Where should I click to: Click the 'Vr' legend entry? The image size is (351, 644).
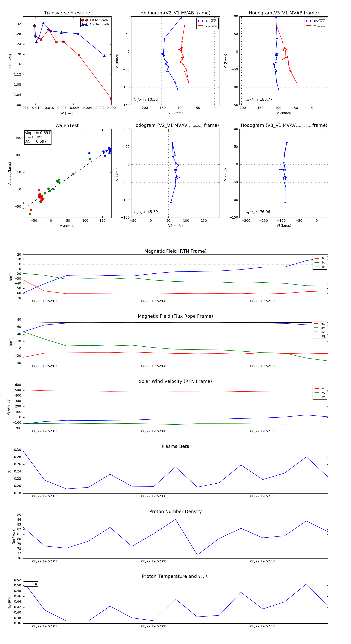[x=320, y=389]
